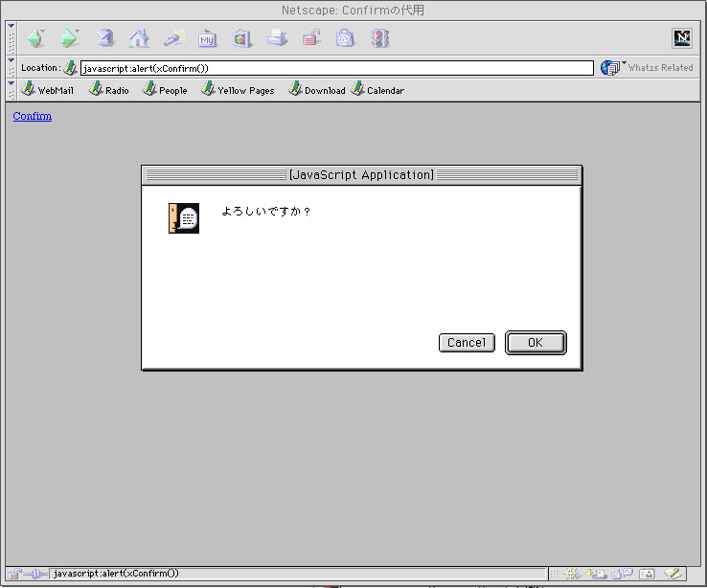Click the Netscape N logo

point(682,38)
